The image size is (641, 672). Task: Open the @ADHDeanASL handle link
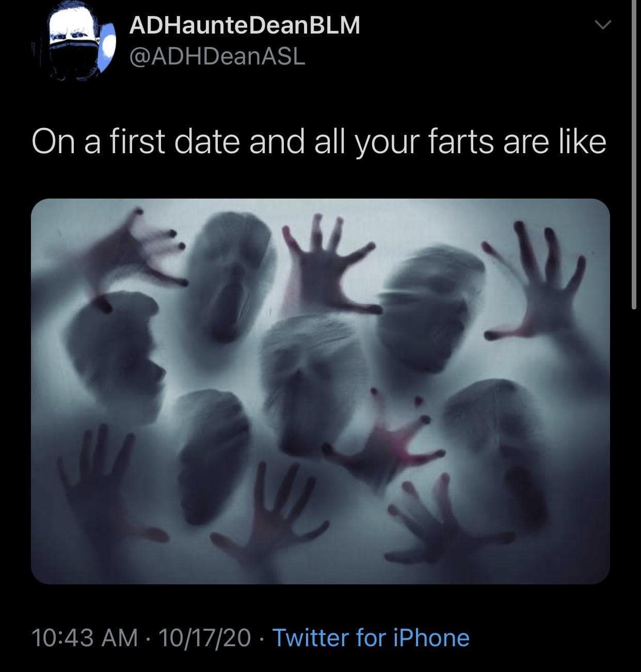tap(217, 56)
